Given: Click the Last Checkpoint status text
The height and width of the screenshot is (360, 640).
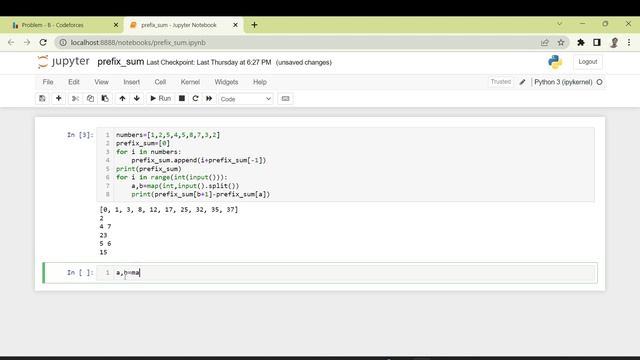Looking at the screenshot, I should 209,62.
